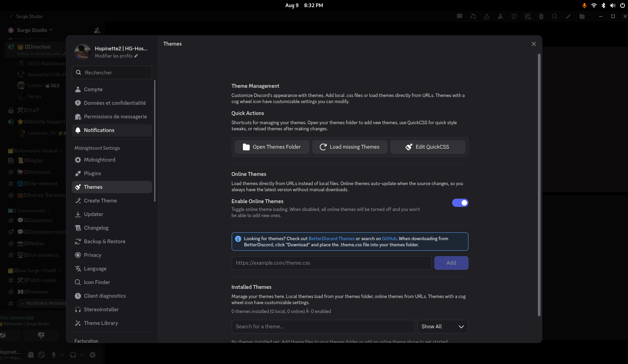The height and width of the screenshot is (364, 628).
Task: Go to the Plugins settings page
Action: tap(112, 173)
